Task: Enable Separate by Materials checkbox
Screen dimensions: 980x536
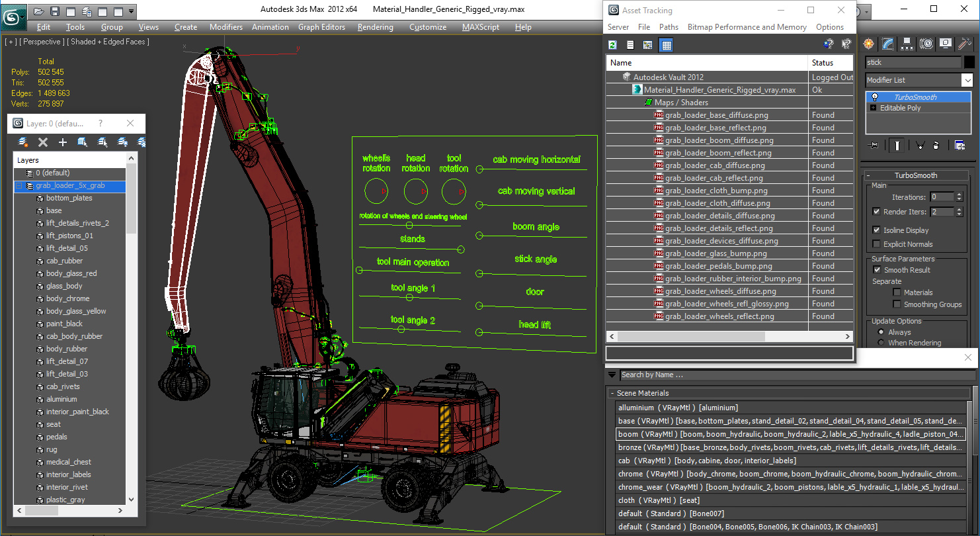Action: pyautogui.click(x=897, y=292)
